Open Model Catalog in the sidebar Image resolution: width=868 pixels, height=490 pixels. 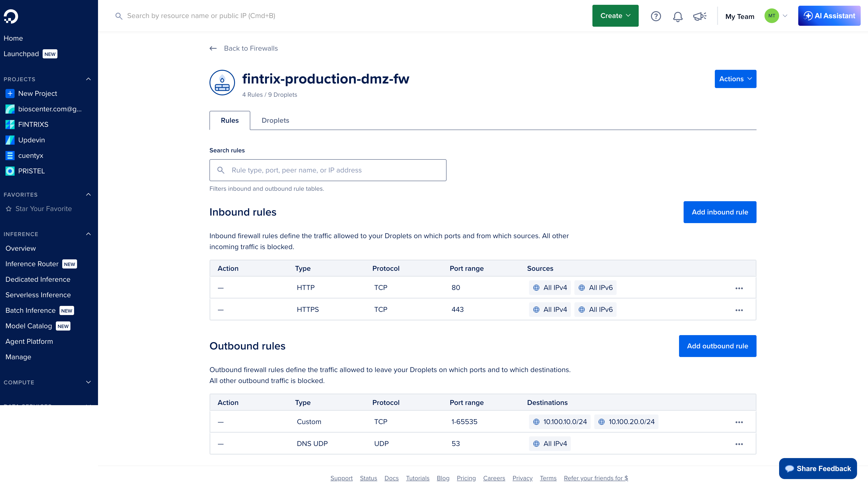click(29, 326)
